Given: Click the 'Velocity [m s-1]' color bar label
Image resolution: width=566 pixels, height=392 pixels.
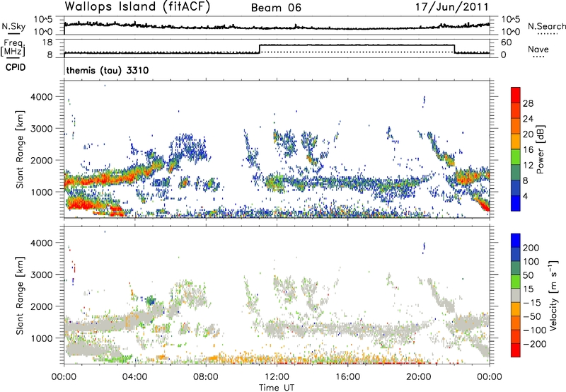Looking at the screenshot, I should (x=554, y=295).
